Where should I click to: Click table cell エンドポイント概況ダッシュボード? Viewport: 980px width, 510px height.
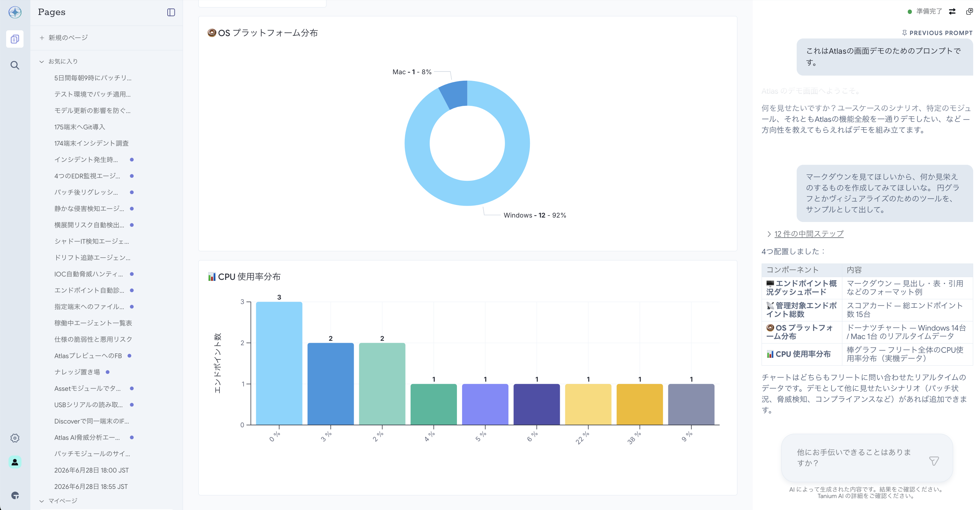[801, 288]
